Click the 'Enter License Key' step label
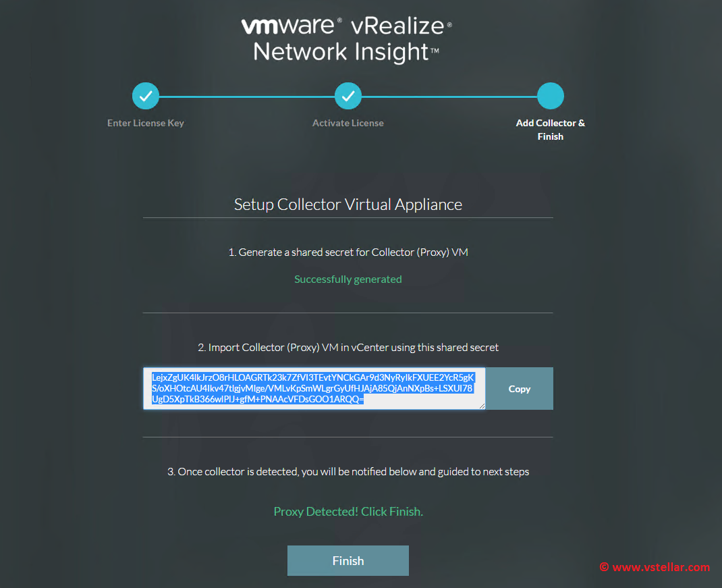This screenshot has width=722, height=588. point(146,123)
